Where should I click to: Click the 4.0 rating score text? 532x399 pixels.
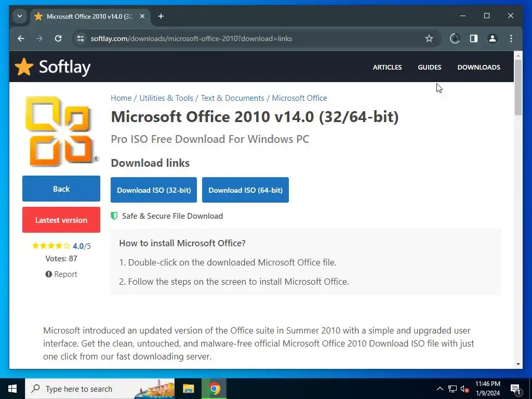(x=78, y=246)
